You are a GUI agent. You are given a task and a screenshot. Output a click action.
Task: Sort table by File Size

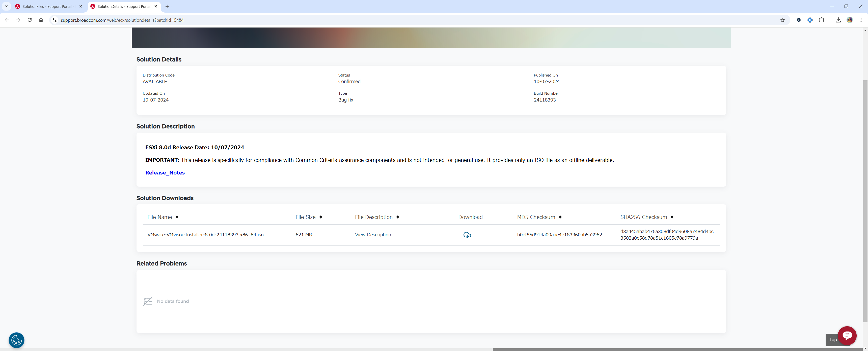[x=320, y=217]
